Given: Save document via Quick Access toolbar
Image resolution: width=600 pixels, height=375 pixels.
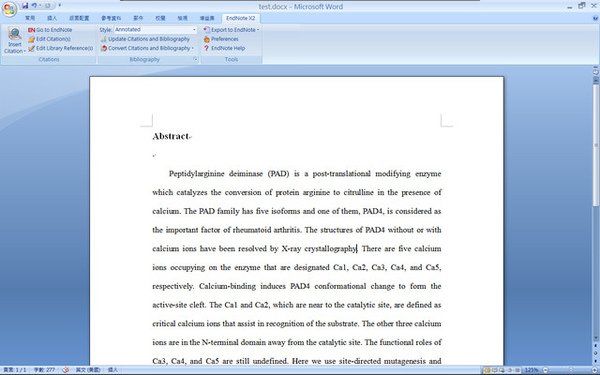Looking at the screenshot, I should coord(25,6).
